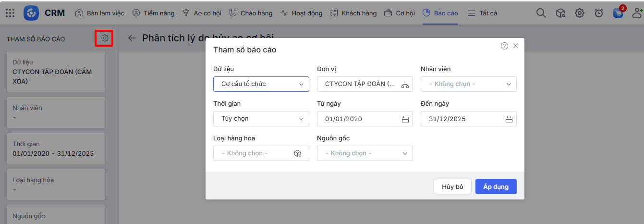Open organization tree picker in Đơn vị
644x224 pixels.
tap(405, 85)
